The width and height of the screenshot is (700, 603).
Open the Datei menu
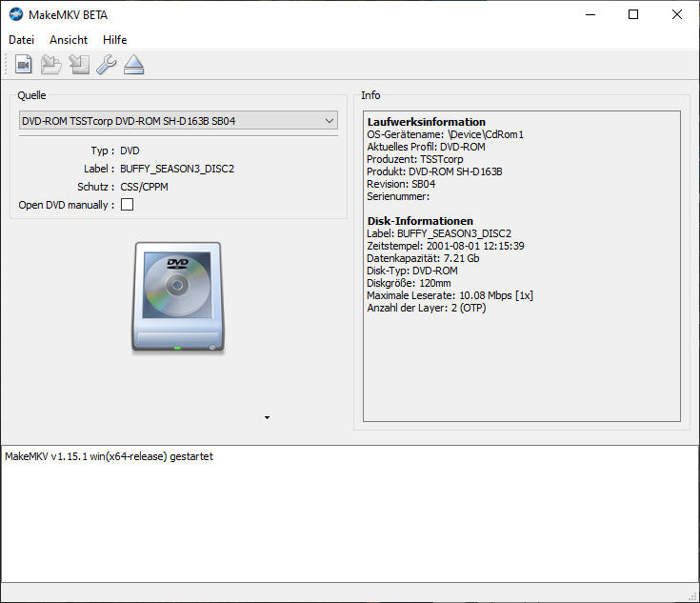coord(21,40)
